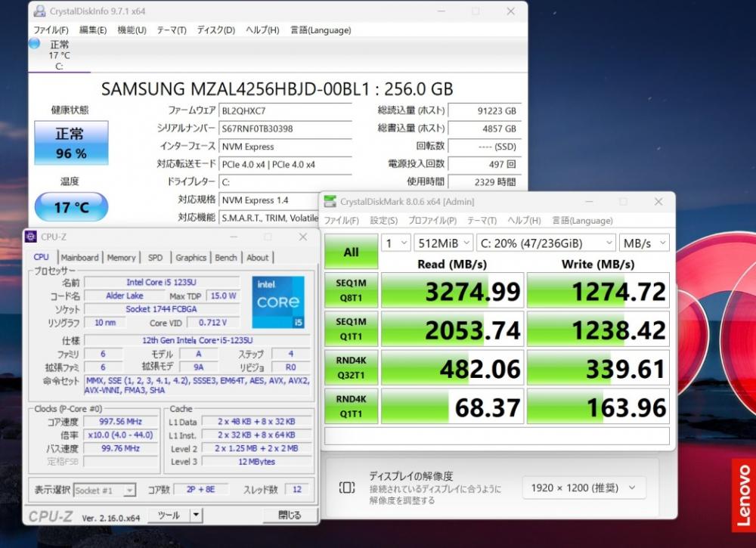Click the CPU-Z app icon in title bar
756x548 pixels.
point(31,237)
